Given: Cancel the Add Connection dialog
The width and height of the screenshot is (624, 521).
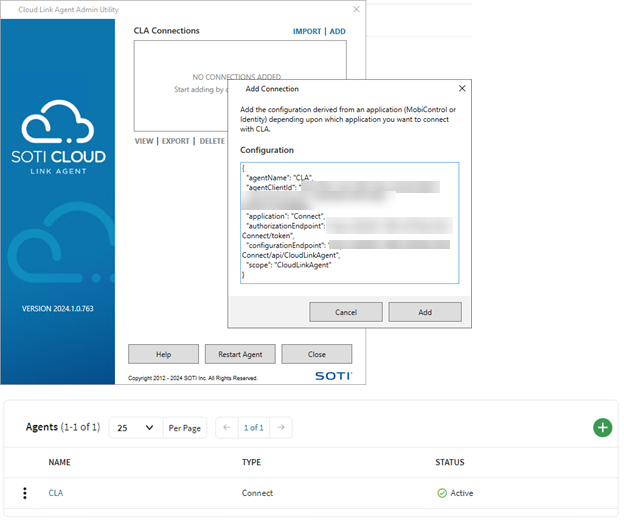Looking at the screenshot, I should (x=346, y=312).
